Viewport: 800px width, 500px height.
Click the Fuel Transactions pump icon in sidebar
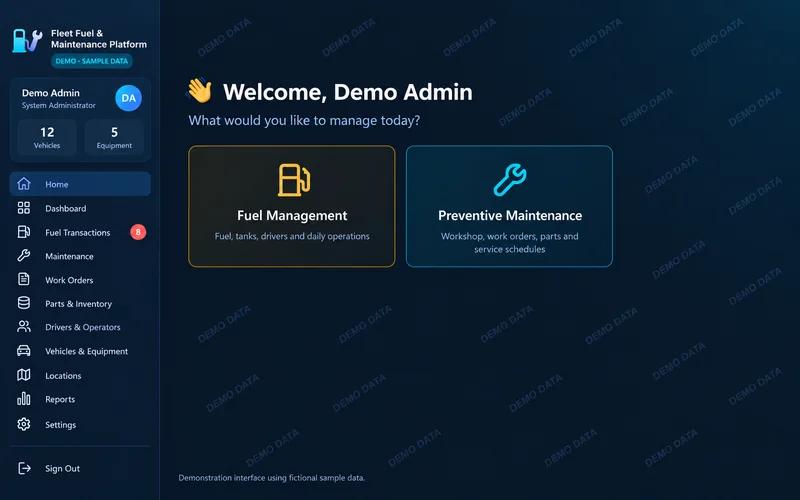coord(23,232)
